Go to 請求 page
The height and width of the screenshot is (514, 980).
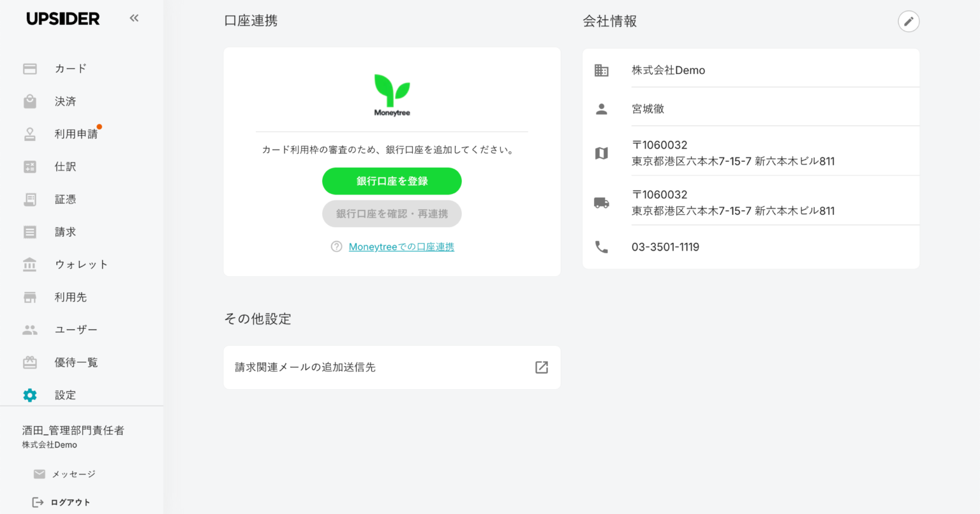[65, 232]
